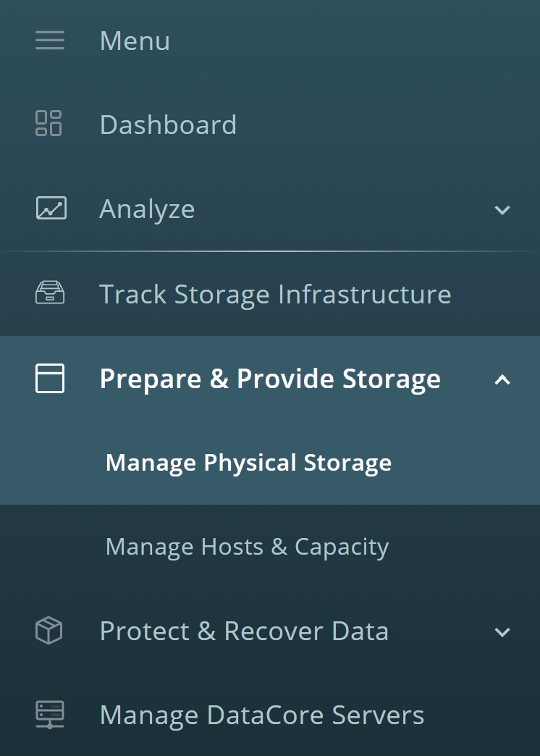Expand the Analyze section chevron
The width and height of the screenshot is (540, 756).
[x=502, y=210]
